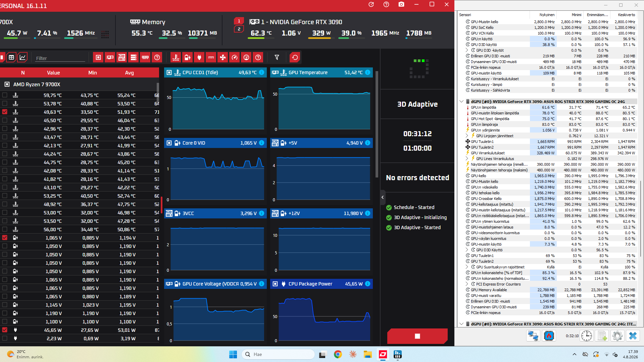Click the OCCT title bar refresh icon

pyautogui.click(x=371, y=4)
